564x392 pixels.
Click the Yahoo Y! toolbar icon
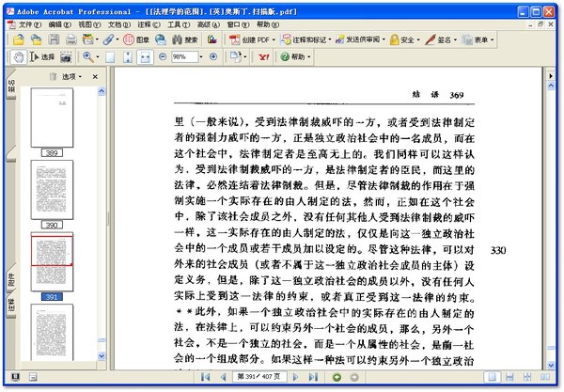(x=263, y=56)
